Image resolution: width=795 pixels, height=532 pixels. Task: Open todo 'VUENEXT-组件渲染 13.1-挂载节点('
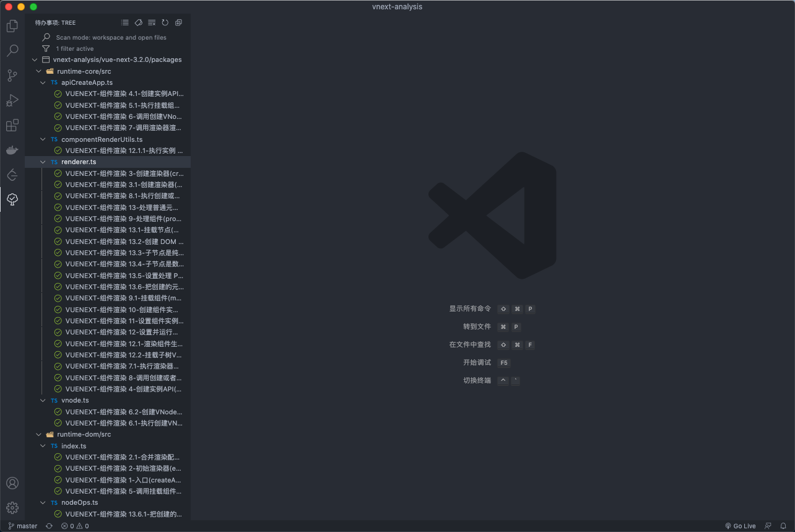108,230
